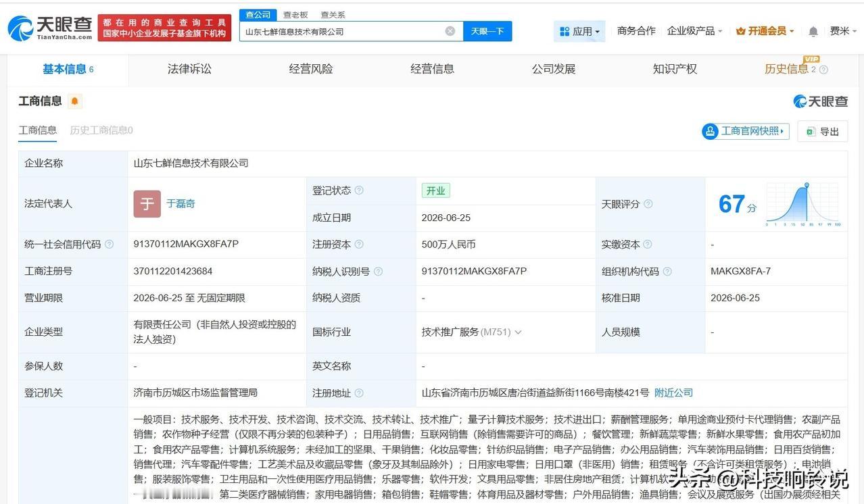Expand the 企业级产品 dropdown

coord(694,31)
